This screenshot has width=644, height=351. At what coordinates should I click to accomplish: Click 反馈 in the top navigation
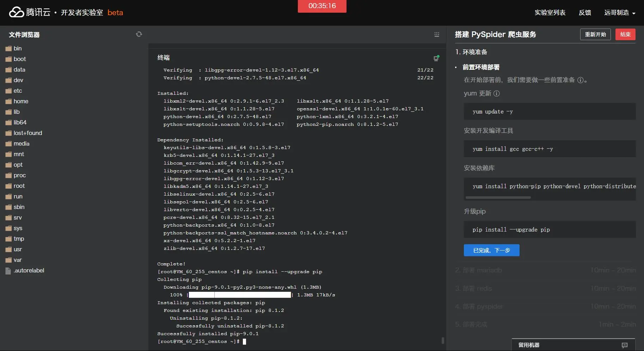tap(584, 13)
